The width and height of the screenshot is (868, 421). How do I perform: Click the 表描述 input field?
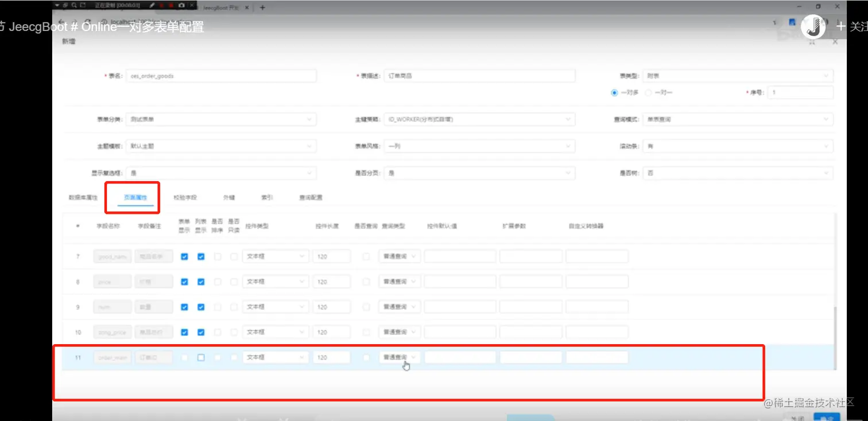click(x=479, y=76)
